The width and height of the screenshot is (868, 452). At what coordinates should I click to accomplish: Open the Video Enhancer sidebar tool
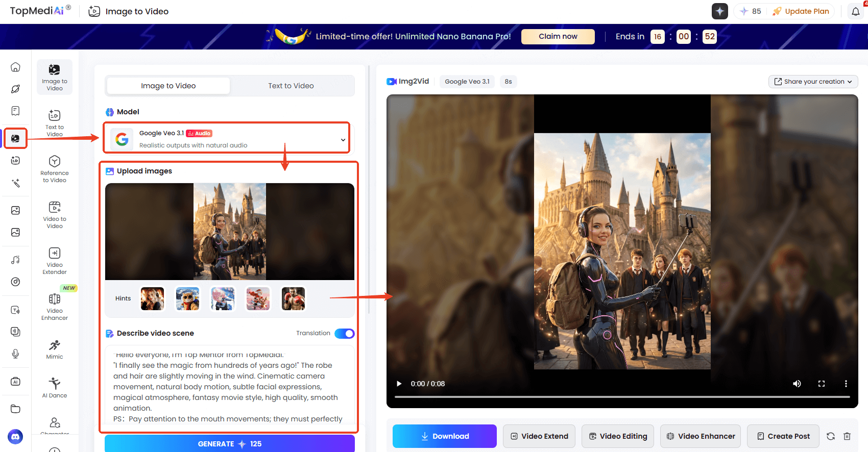(x=55, y=306)
